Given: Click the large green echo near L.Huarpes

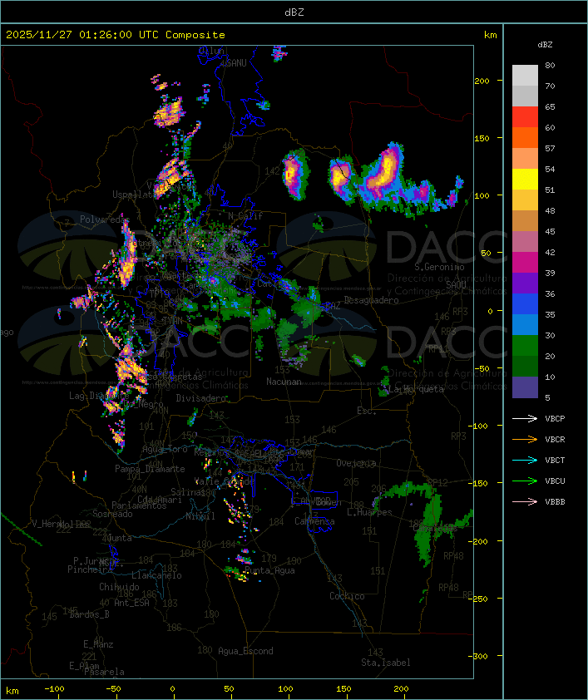Looking at the screenshot, I should (427, 522).
